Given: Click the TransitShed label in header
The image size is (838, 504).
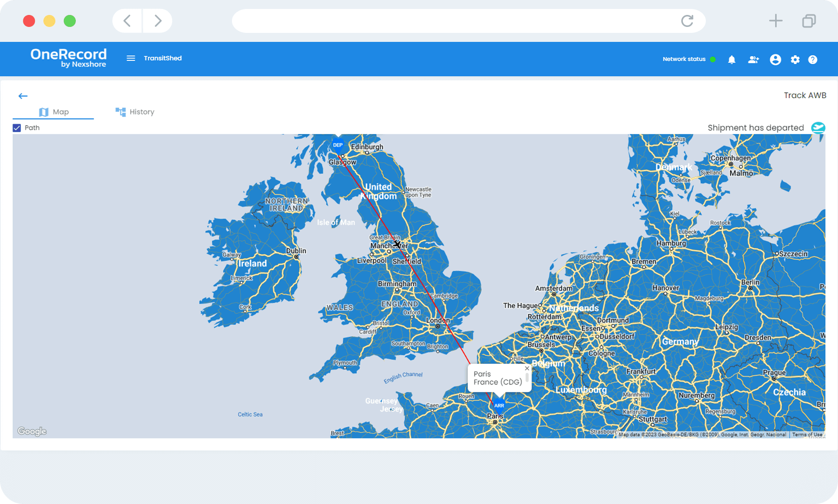Looking at the screenshot, I should [x=163, y=58].
